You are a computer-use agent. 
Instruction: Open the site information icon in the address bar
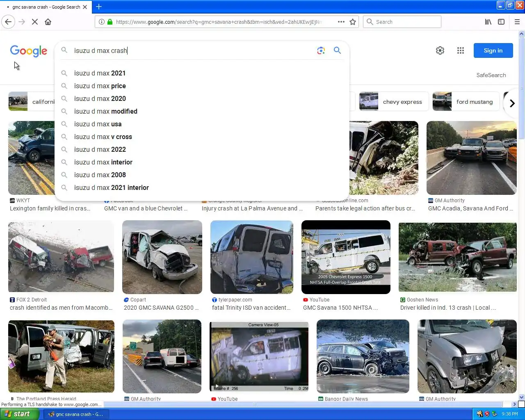101,22
